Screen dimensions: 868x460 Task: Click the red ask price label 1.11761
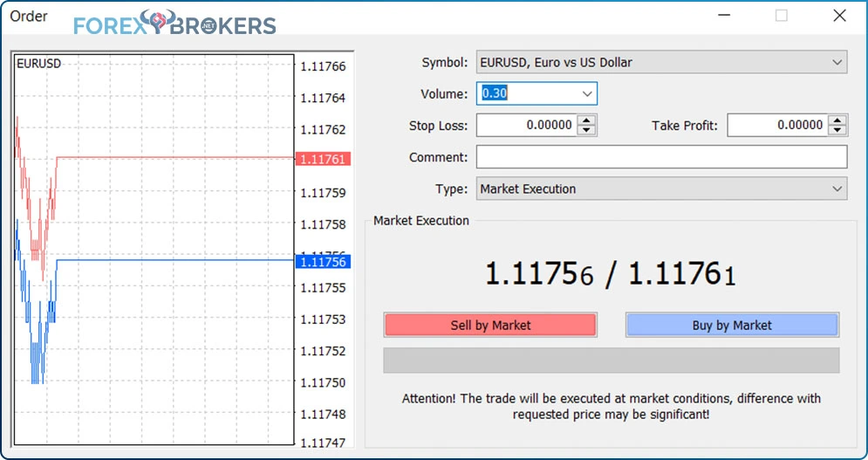(324, 159)
